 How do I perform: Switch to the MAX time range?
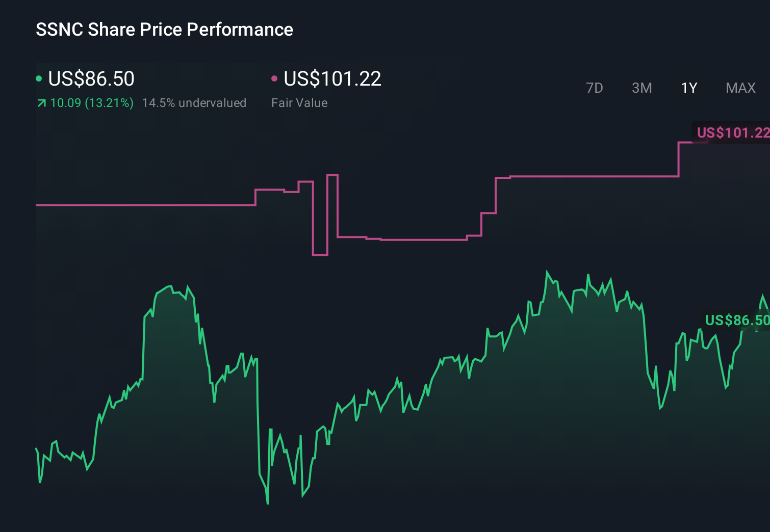point(740,88)
